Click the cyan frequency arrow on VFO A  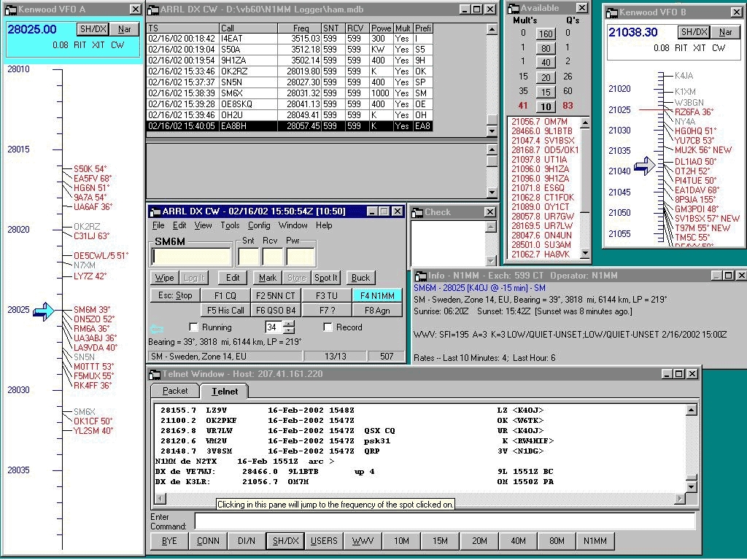[x=44, y=311]
